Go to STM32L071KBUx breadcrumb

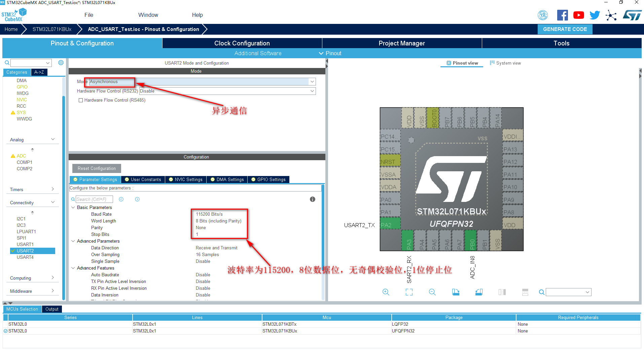tap(52, 29)
